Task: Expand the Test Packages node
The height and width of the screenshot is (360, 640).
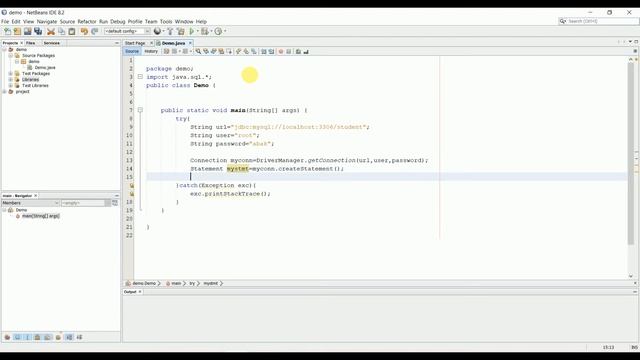Action: (x=11, y=73)
